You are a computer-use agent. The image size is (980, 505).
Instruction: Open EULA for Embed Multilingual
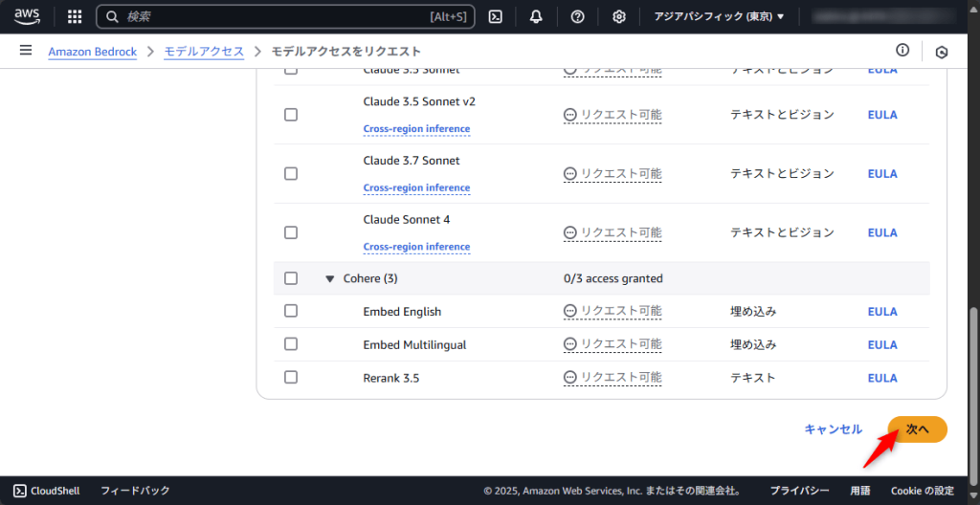point(882,344)
